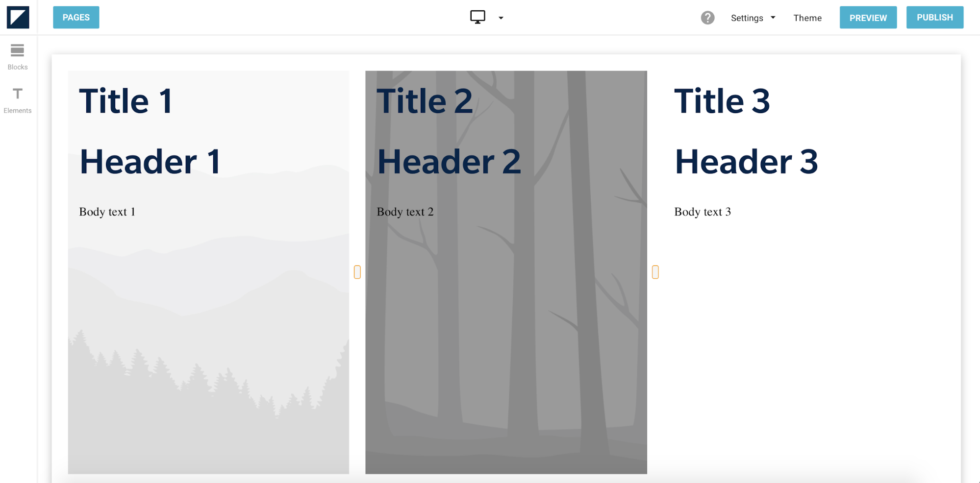The image size is (980, 483).
Task: Click the PREVIEW button
Action: [868, 18]
